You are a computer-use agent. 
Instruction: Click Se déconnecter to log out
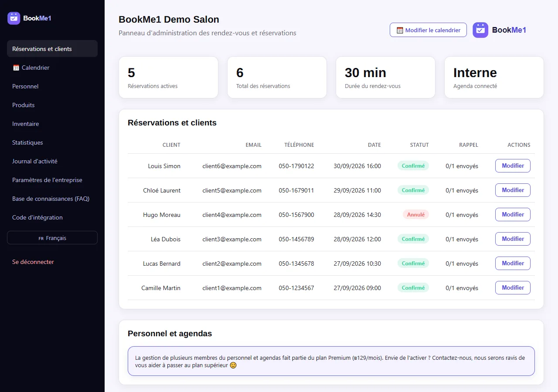(33, 262)
